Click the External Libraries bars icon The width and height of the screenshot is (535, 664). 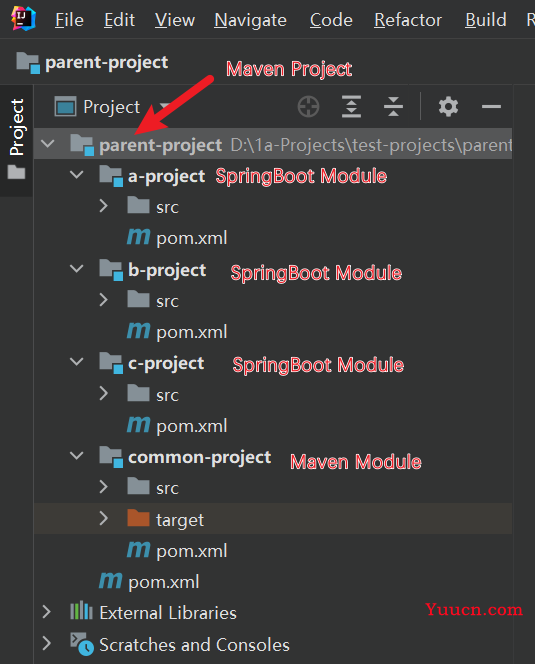coord(81,611)
